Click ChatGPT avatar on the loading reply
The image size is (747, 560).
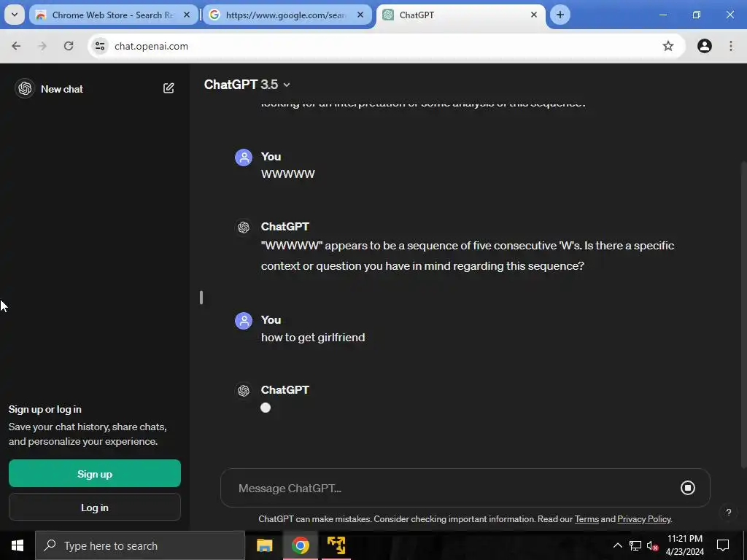[244, 391]
